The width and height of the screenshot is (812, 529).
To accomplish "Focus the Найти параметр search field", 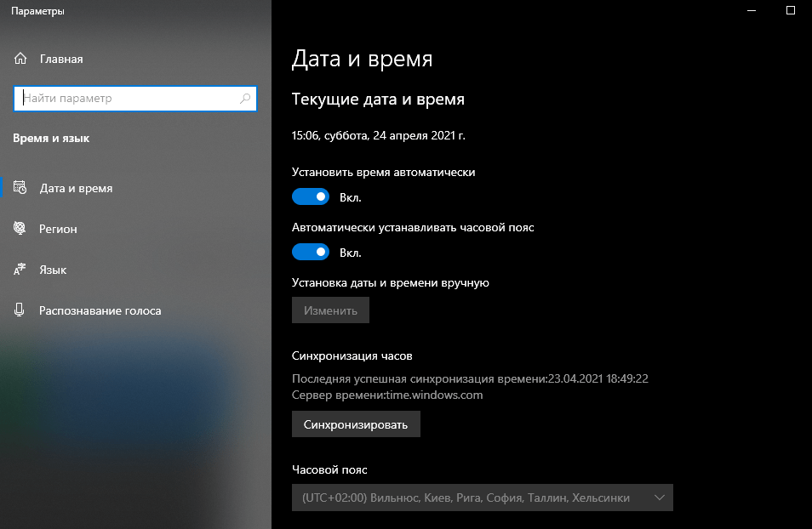I will (128, 99).
